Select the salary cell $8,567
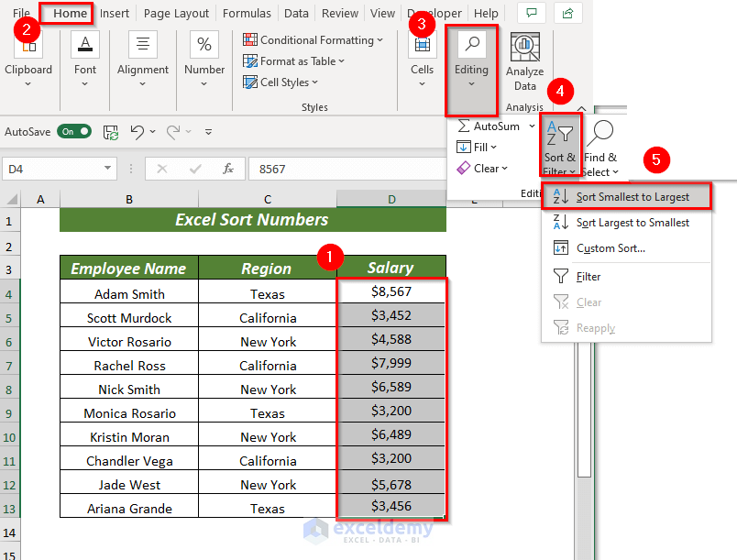The height and width of the screenshot is (560, 737). point(391,291)
